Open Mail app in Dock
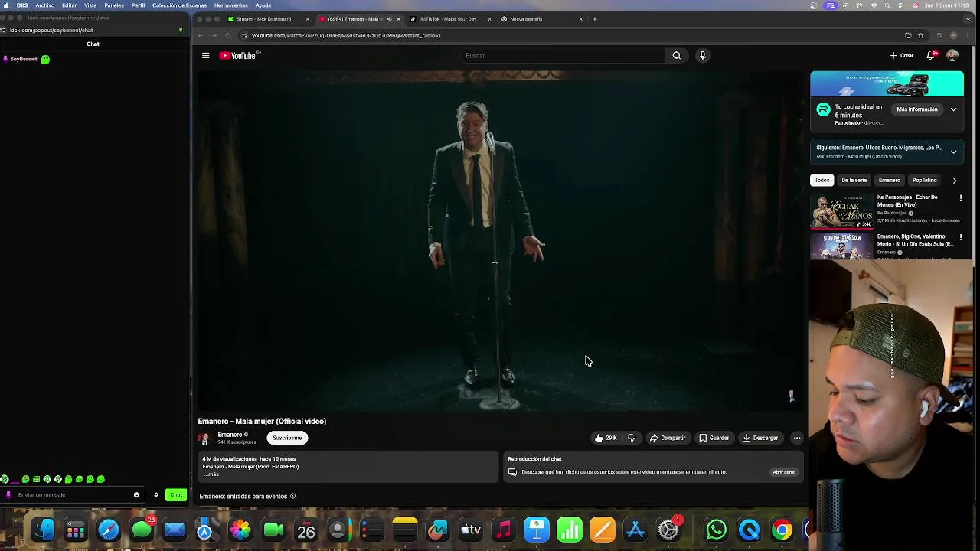Image resolution: width=980 pixels, height=551 pixels. tap(175, 530)
